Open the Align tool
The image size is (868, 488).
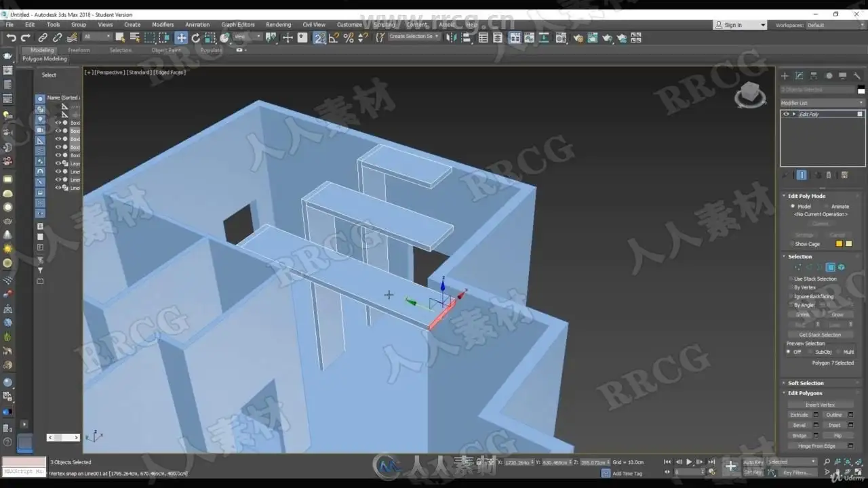467,38
